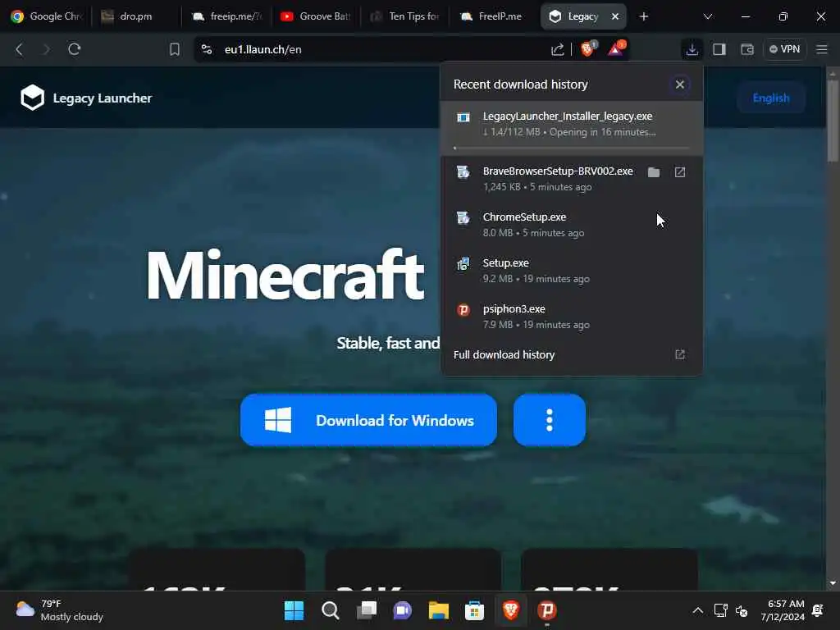The width and height of the screenshot is (840, 630).
Task: Open Task View on the taskbar
Action: pyautogui.click(x=367, y=610)
